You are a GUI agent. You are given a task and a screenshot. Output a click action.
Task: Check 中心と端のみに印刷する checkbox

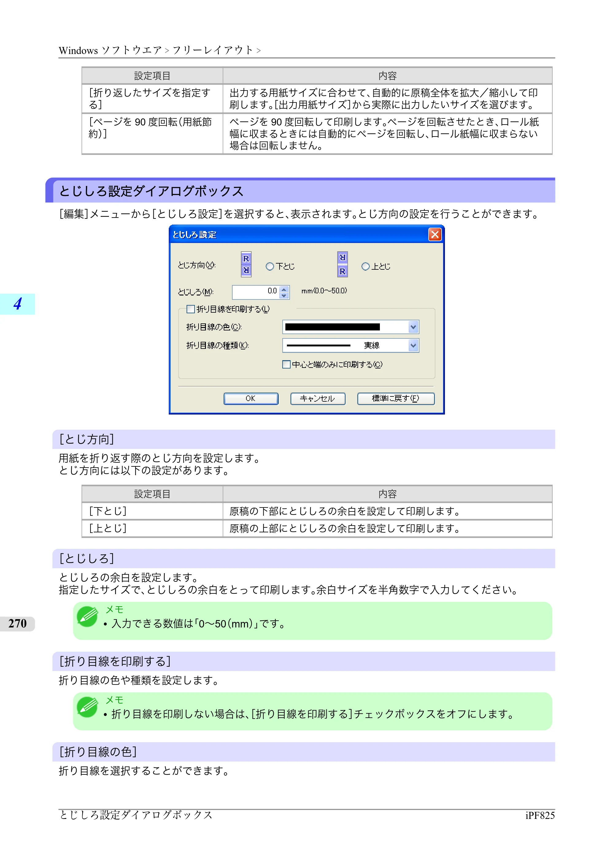286,365
